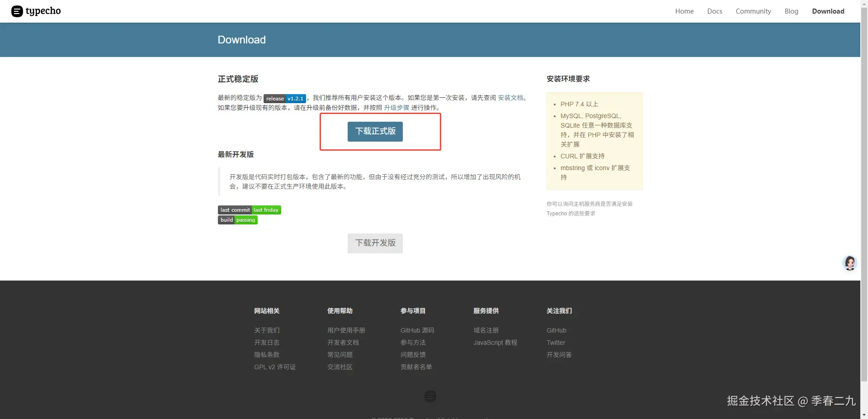This screenshot has width=868, height=419.
Task: Click the 使用帮助 footer heading
Action: click(340, 311)
